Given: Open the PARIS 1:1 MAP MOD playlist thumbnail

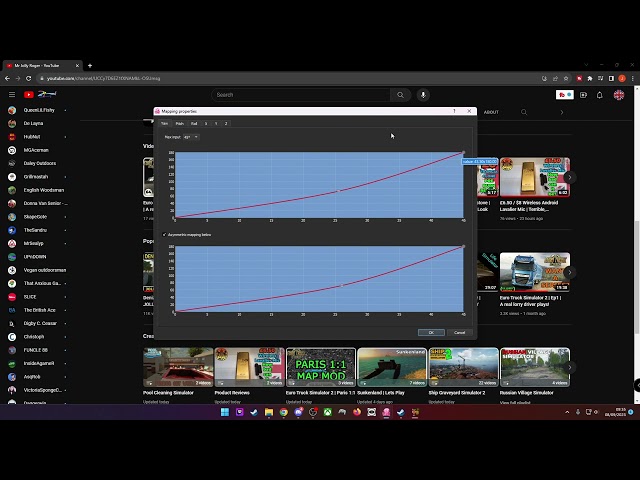Looking at the screenshot, I should (x=321, y=367).
